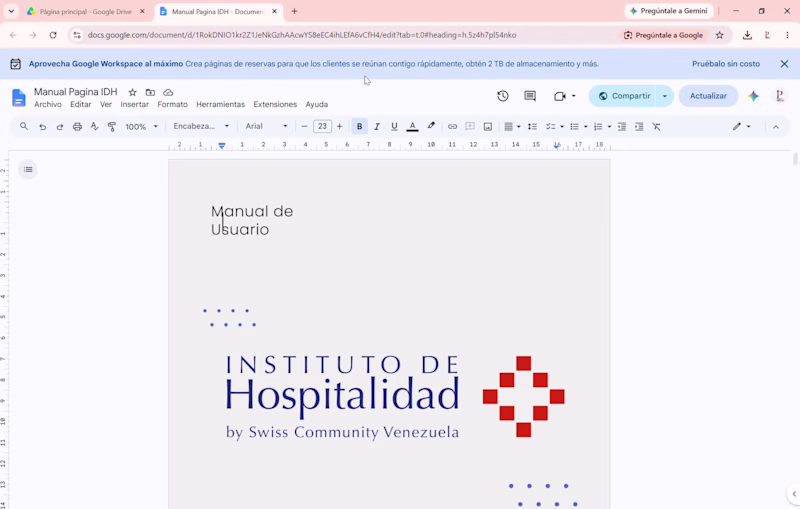The width and height of the screenshot is (800, 509).
Task: Show all comments panel
Action: click(x=530, y=96)
